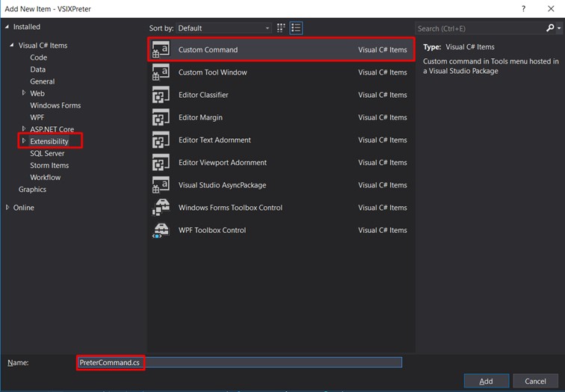Select the Extensibility category label
The image size is (565, 392).
click(x=49, y=141)
